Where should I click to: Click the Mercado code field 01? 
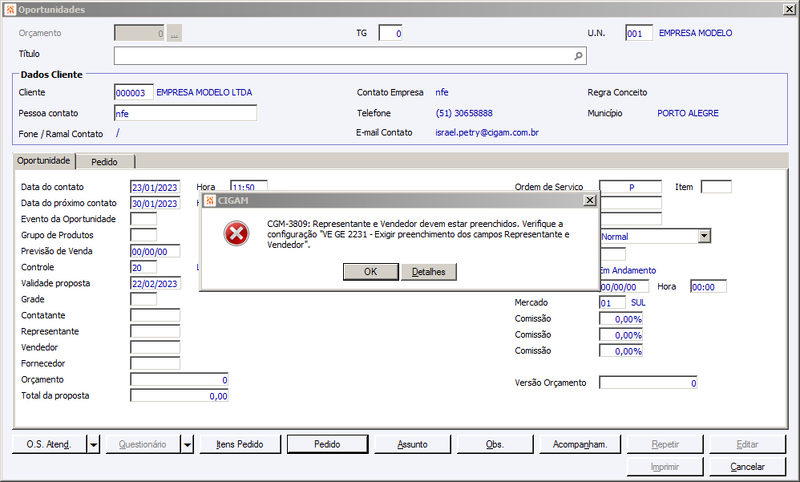612,302
